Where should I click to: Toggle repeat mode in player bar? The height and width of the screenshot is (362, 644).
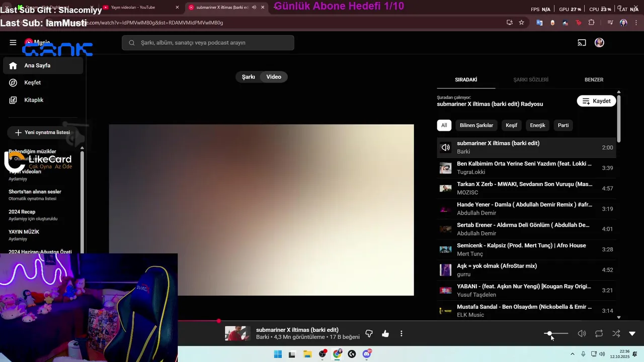click(x=599, y=334)
